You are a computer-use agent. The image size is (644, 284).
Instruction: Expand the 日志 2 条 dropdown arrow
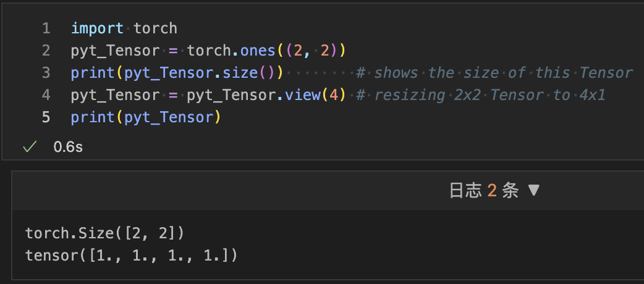click(534, 191)
